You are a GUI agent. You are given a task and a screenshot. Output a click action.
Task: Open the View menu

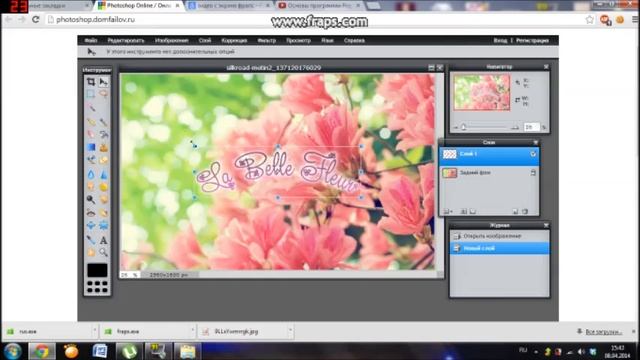click(x=298, y=40)
